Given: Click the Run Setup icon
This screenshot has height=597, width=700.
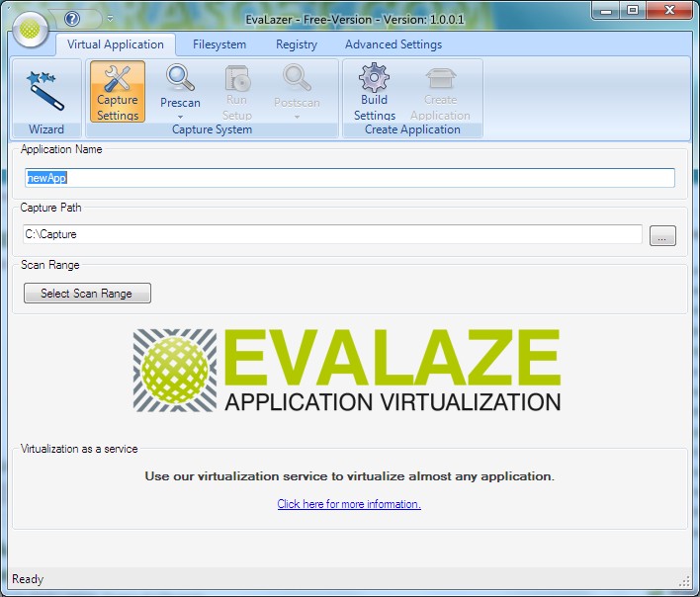Looking at the screenshot, I should tap(237, 79).
